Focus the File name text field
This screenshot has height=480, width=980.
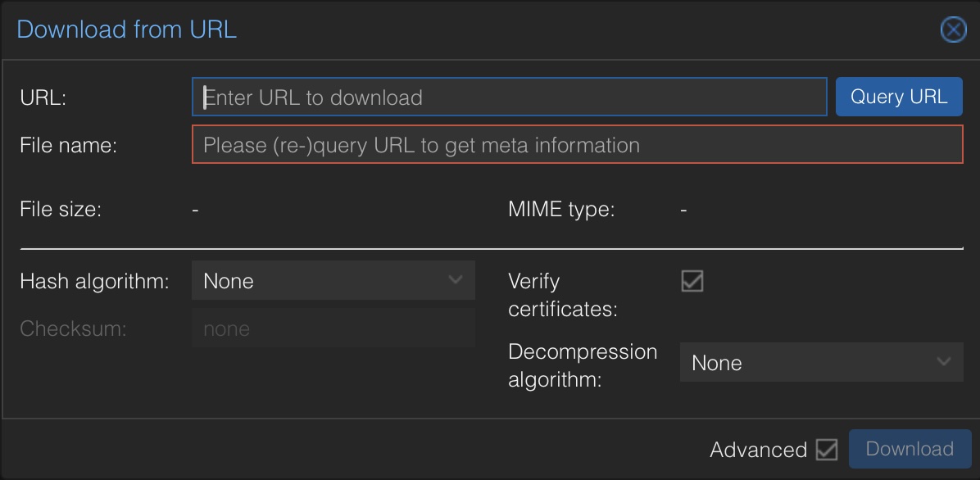(577, 145)
